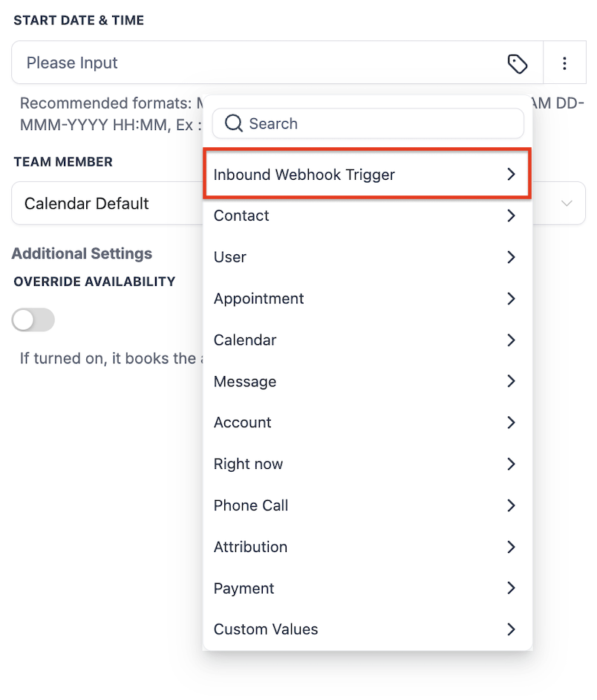Click the chevron next to Payment
Viewport: 597px width, 700px height.
512,588
